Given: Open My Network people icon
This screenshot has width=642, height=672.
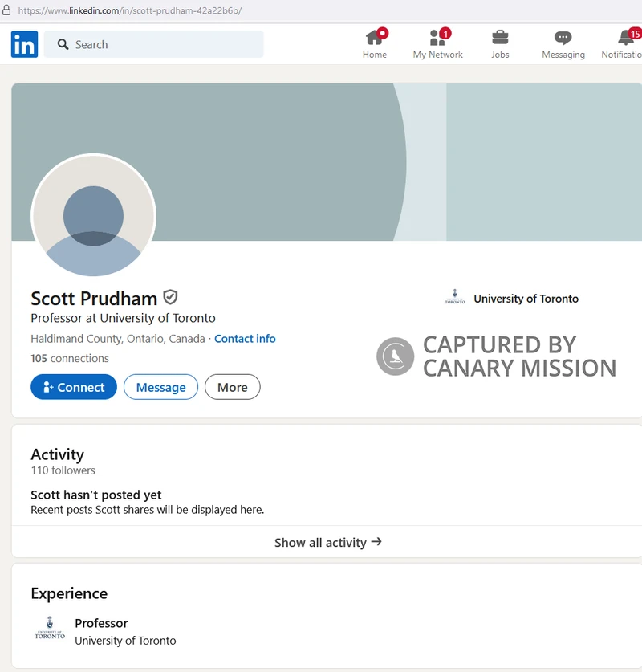Looking at the screenshot, I should click(437, 38).
